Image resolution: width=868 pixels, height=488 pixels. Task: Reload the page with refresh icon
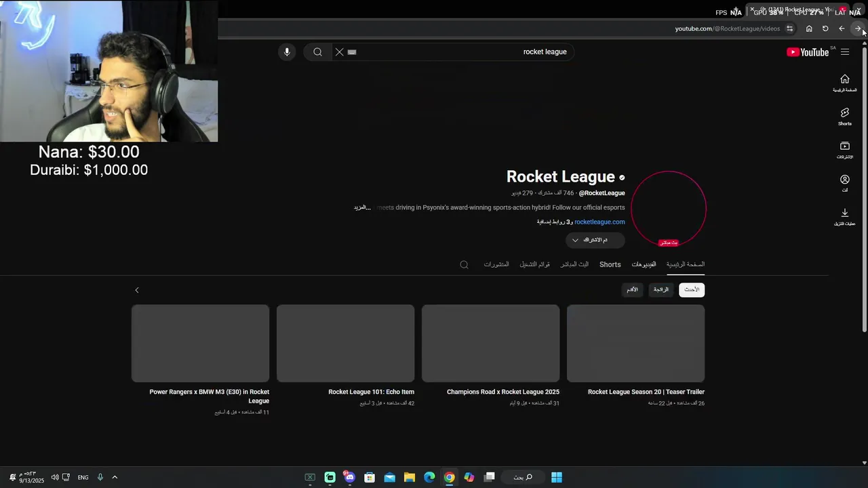pyautogui.click(x=825, y=28)
